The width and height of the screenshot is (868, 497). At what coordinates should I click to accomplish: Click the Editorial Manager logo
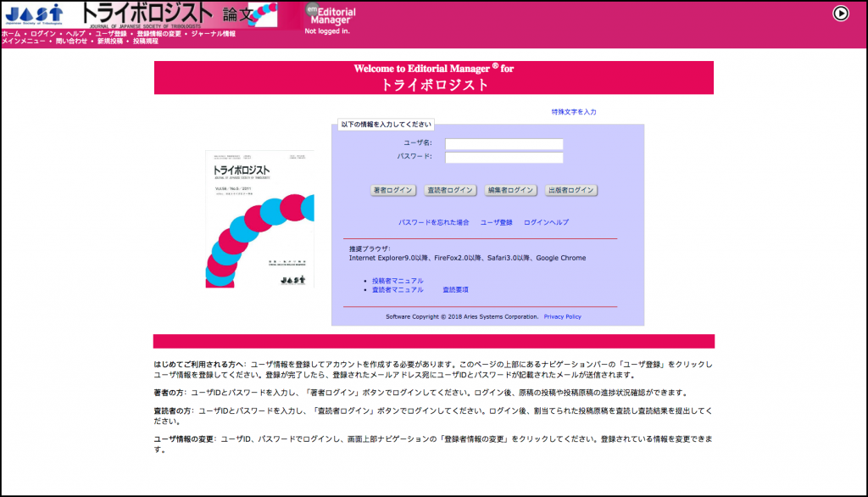point(330,14)
